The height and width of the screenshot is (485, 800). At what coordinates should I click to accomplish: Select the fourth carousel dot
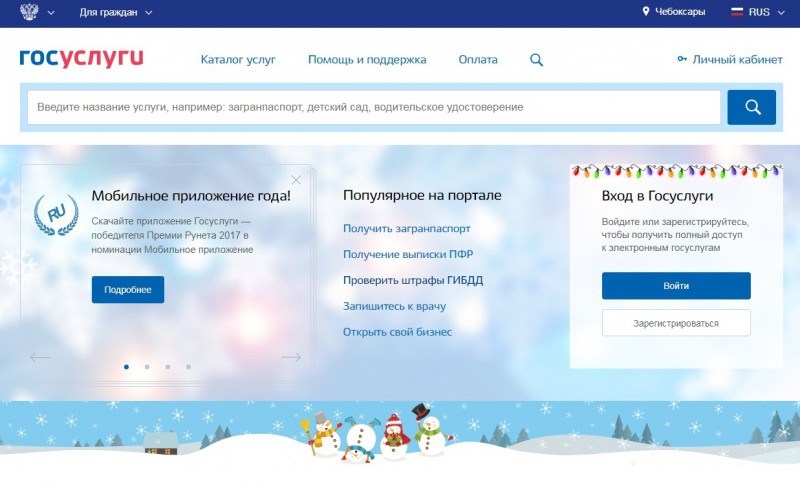click(x=188, y=367)
